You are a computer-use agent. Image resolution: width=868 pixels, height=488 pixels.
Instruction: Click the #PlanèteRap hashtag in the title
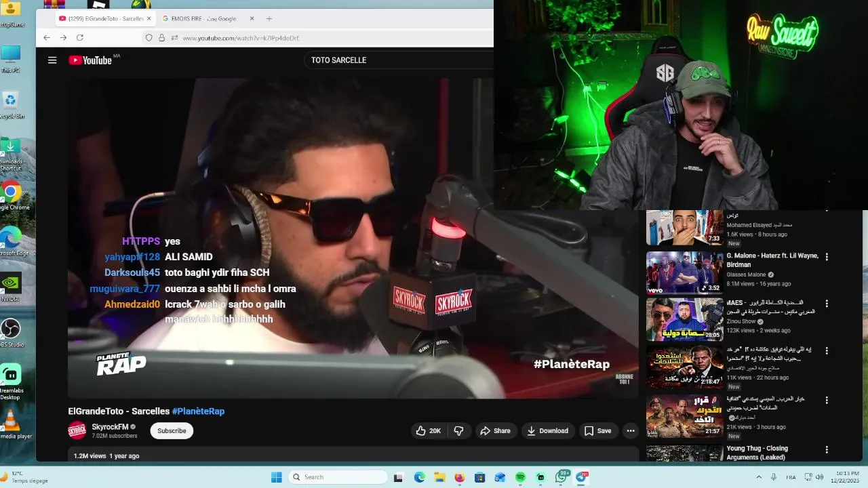tap(198, 411)
